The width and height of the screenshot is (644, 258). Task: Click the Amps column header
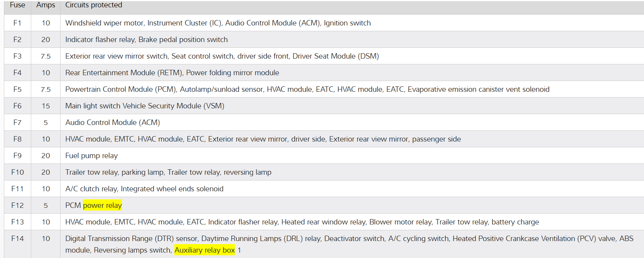coord(46,5)
